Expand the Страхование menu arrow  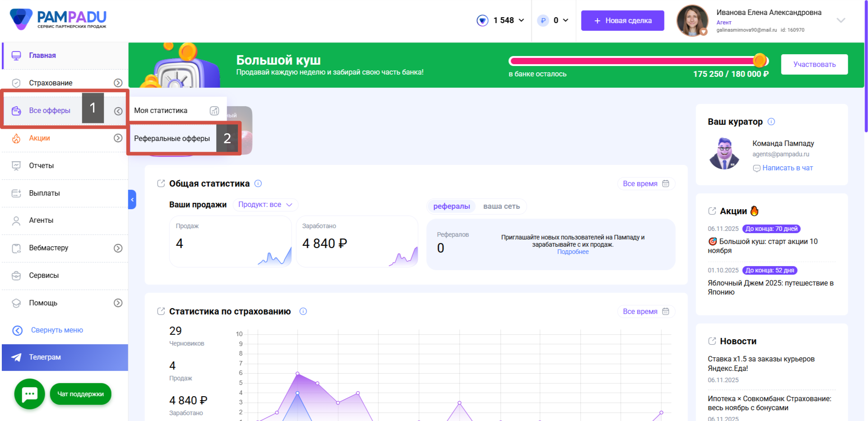(x=118, y=83)
